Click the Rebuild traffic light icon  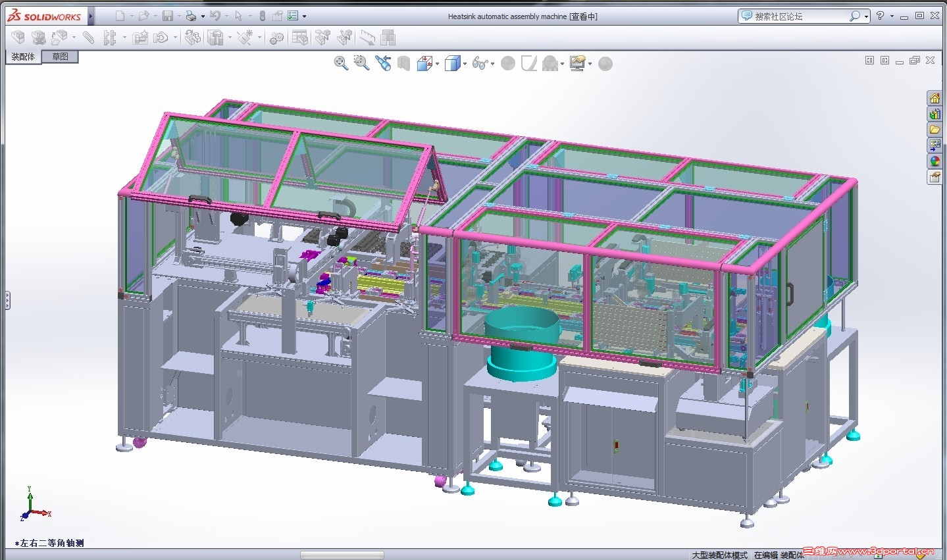(x=262, y=16)
